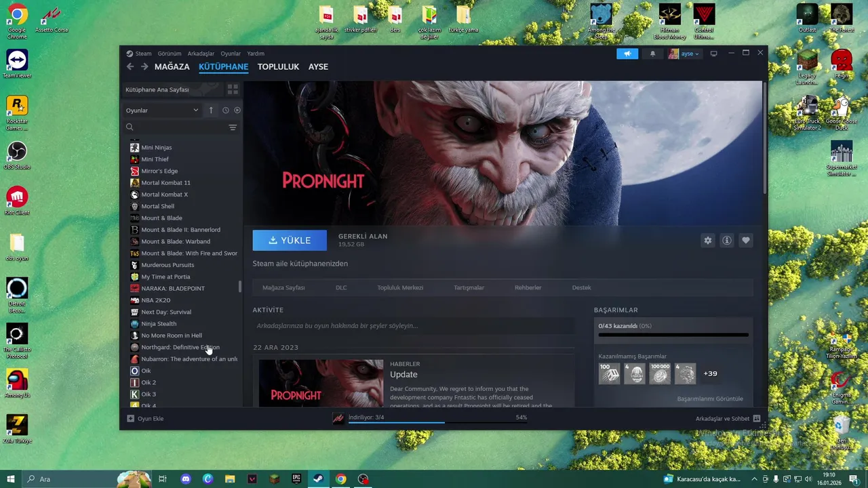Image resolution: width=868 pixels, height=488 pixels.
Task: Click the blue YÜKLE install button
Action: click(290, 241)
